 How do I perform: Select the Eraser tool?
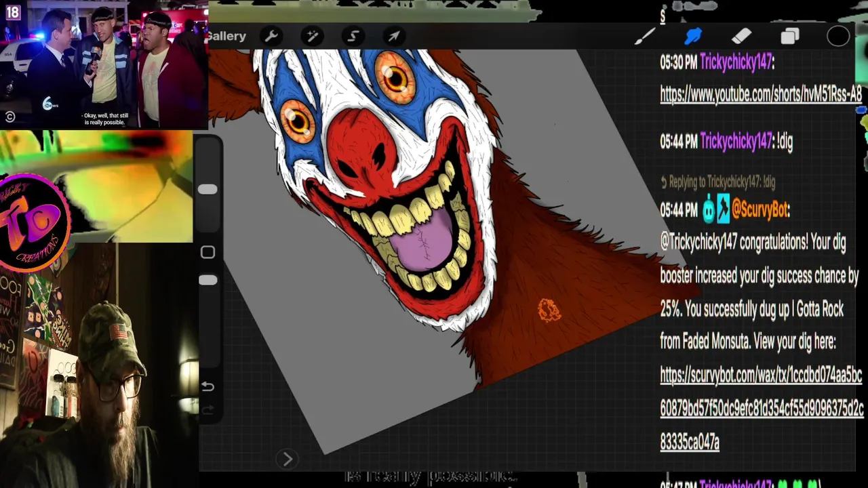coord(742,37)
